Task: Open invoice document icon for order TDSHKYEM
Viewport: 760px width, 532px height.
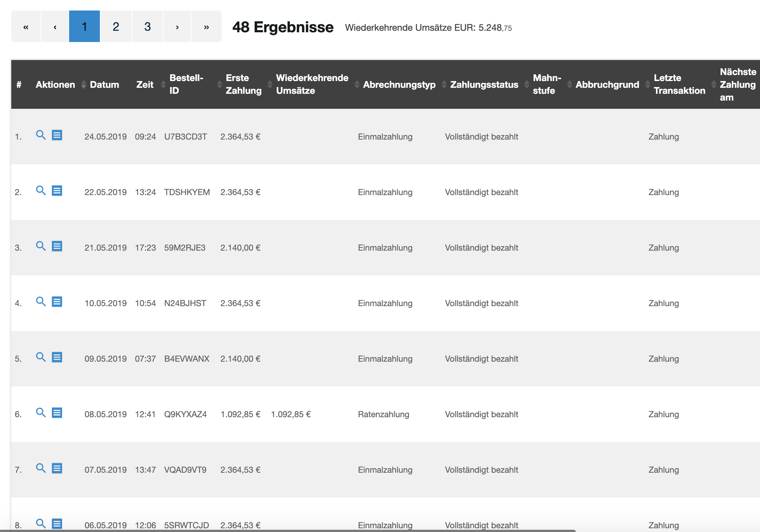Action: pyautogui.click(x=57, y=191)
